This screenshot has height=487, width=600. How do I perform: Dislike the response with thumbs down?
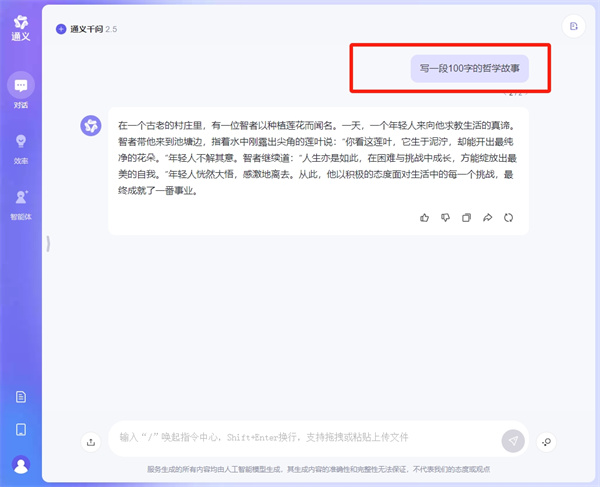pyautogui.click(x=446, y=217)
